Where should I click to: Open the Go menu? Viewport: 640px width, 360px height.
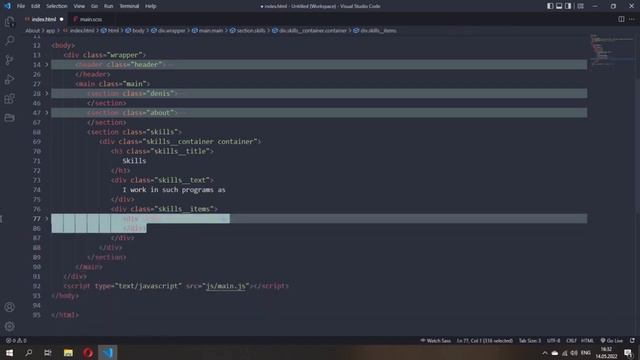(94, 6)
